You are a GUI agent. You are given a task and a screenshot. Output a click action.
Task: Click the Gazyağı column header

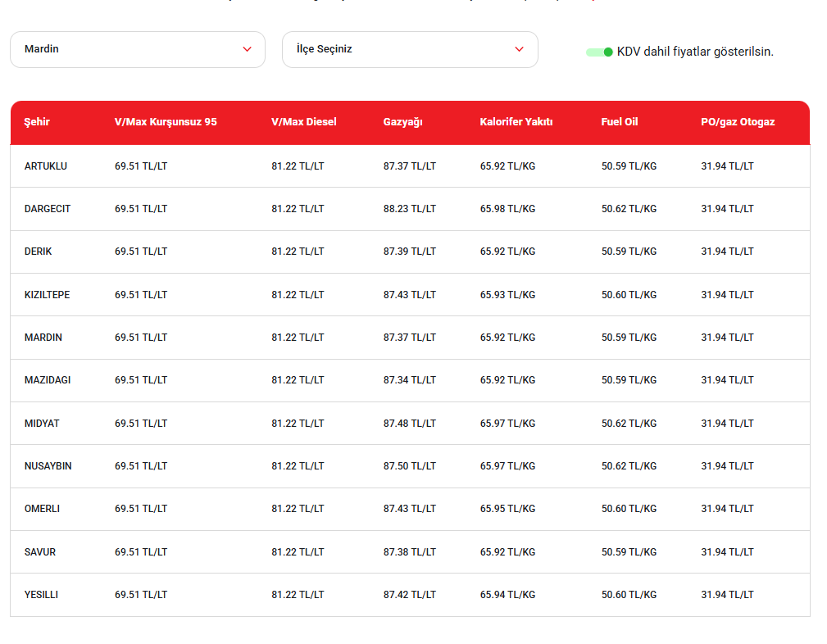(x=403, y=122)
